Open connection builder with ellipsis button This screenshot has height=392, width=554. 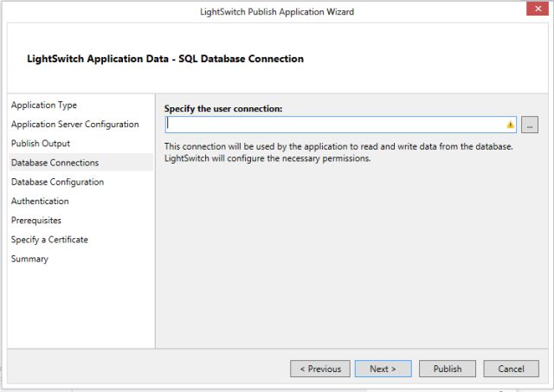point(530,125)
